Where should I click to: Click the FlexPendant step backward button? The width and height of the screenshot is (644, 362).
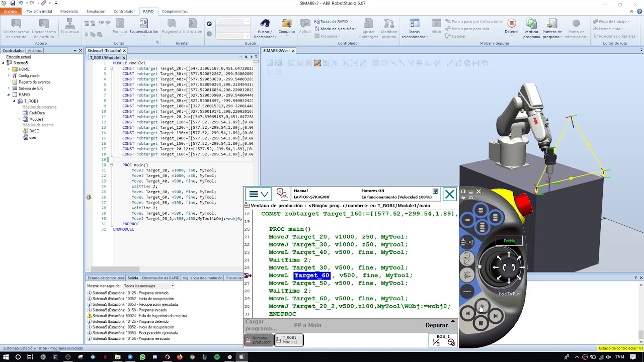(468, 314)
